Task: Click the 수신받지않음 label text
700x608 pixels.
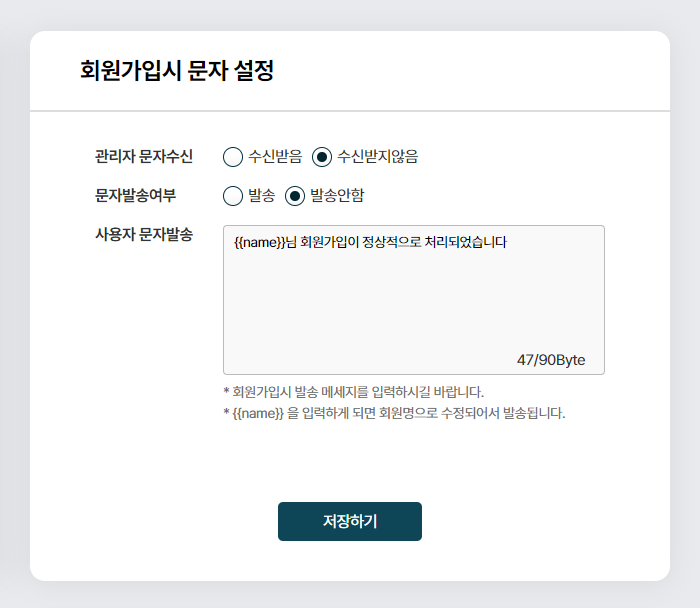Action: tap(378, 156)
